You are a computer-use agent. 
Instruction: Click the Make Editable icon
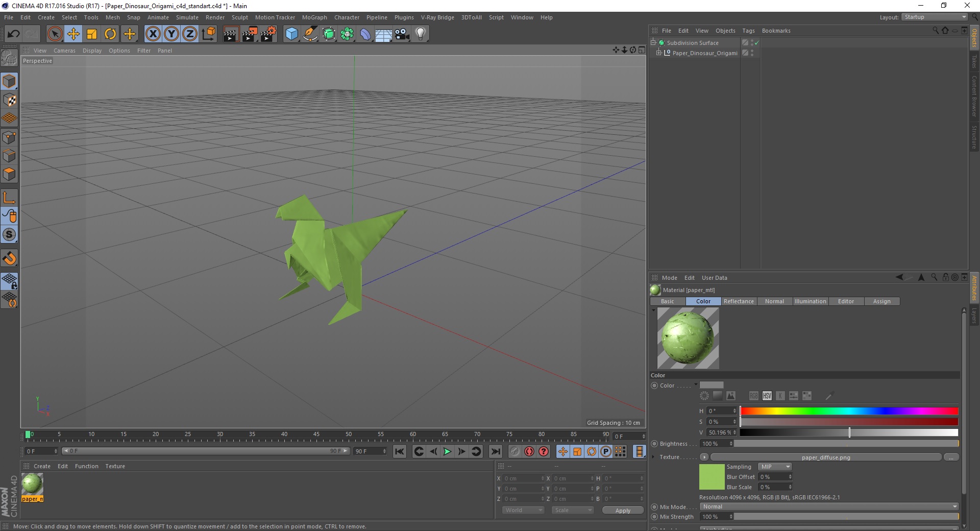pos(9,58)
